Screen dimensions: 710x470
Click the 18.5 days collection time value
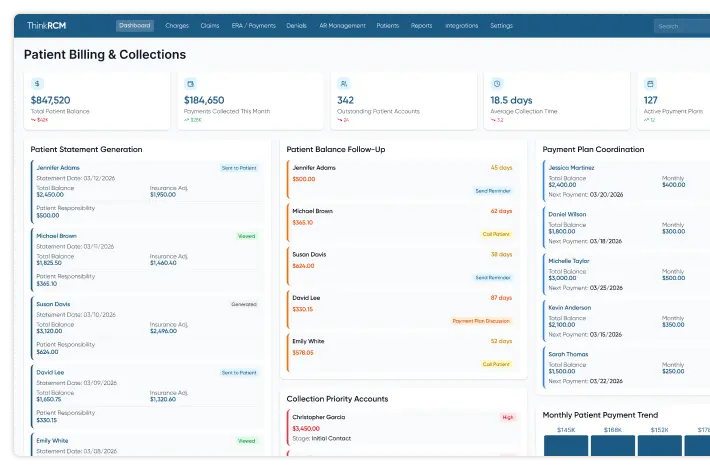point(511,100)
